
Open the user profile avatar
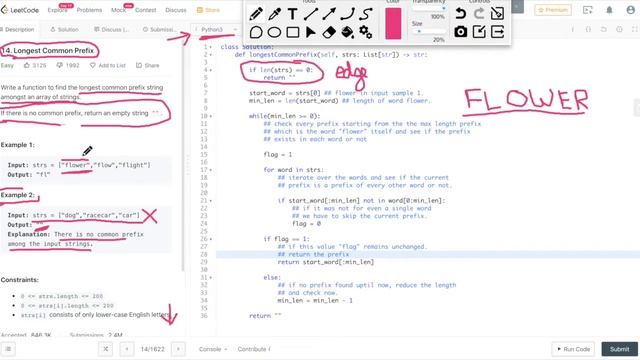(631, 10)
